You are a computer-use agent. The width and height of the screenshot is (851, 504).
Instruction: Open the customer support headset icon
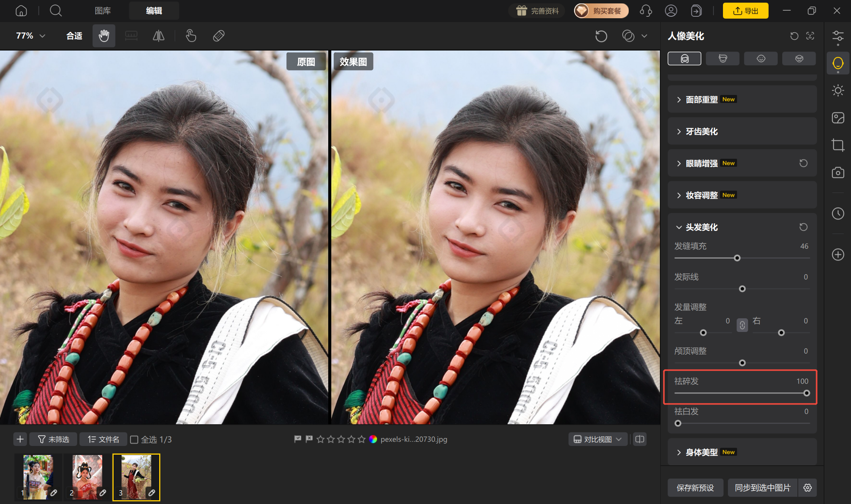(x=645, y=11)
